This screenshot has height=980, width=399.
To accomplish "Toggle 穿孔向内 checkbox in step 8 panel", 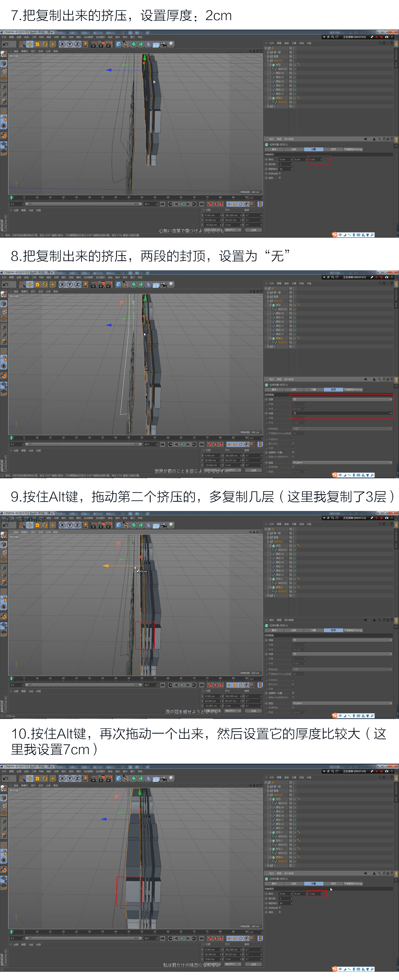I will pyautogui.click(x=293, y=444).
